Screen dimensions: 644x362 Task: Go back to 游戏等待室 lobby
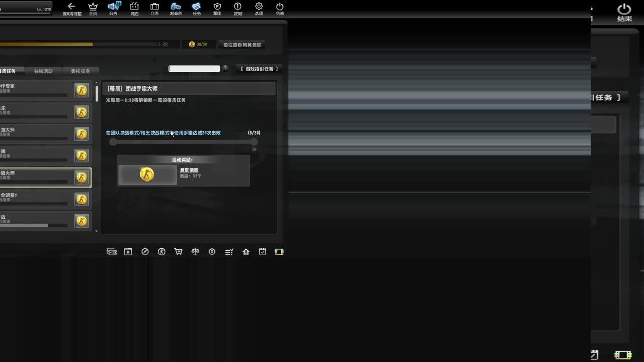71,9
